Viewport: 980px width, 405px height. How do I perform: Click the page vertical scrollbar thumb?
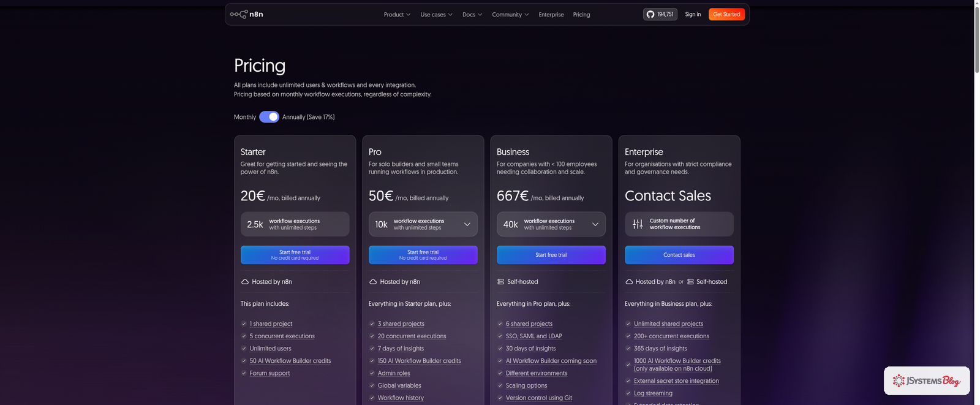click(977, 40)
